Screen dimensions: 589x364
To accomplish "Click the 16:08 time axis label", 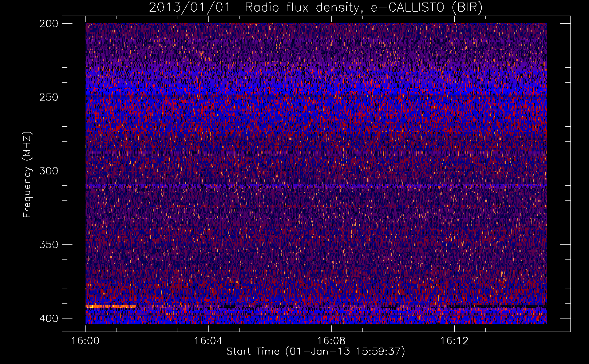I will pos(331,341).
